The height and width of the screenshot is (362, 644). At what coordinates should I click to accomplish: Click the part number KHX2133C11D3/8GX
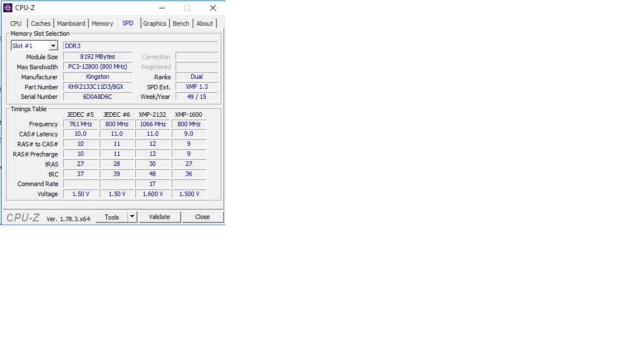[98, 87]
